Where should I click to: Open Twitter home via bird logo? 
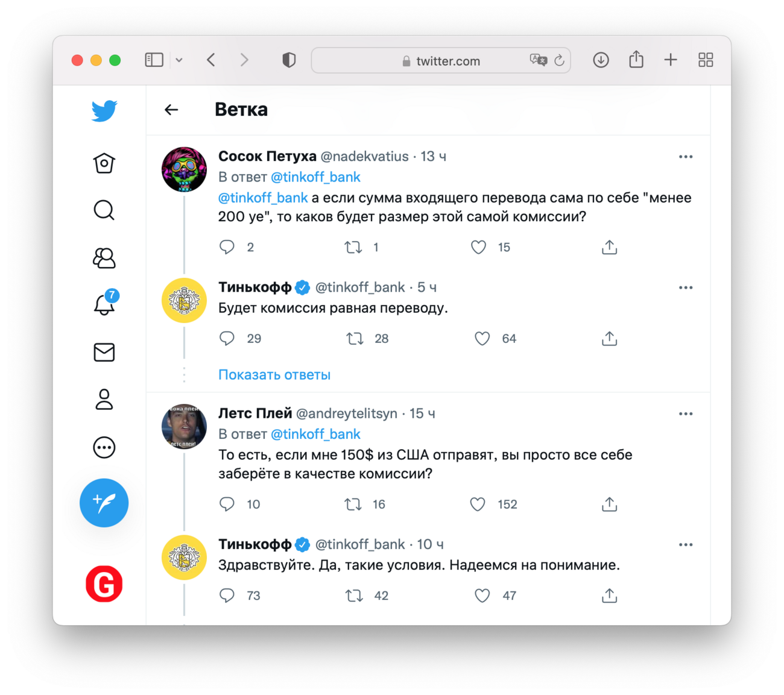click(x=104, y=111)
